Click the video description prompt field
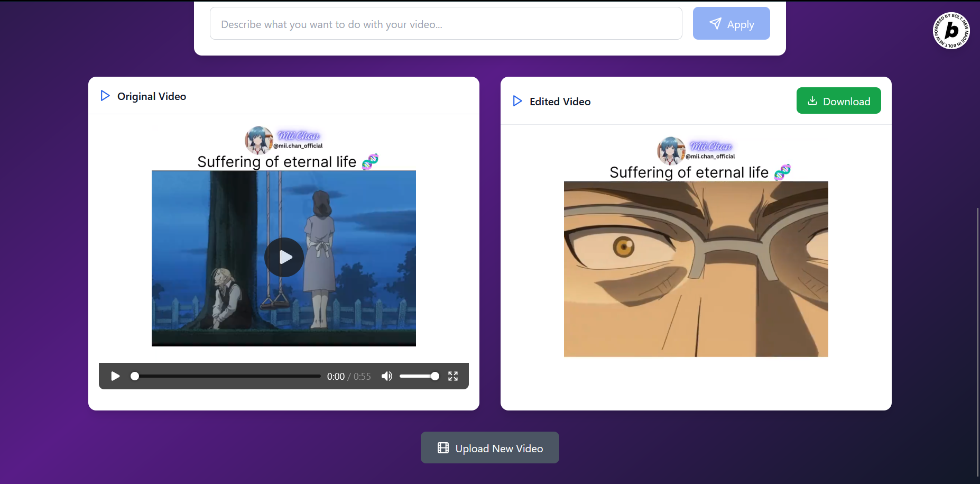The height and width of the screenshot is (484, 980). [x=446, y=23]
